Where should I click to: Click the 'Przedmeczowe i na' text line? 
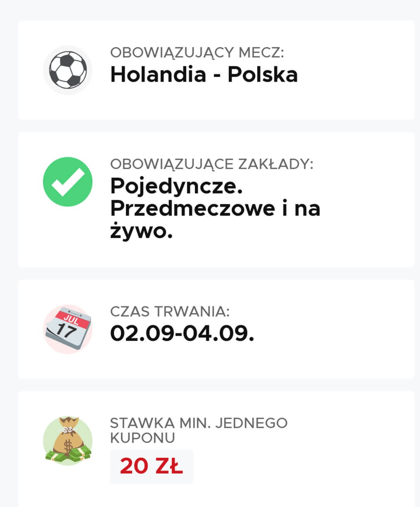(x=215, y=209)
